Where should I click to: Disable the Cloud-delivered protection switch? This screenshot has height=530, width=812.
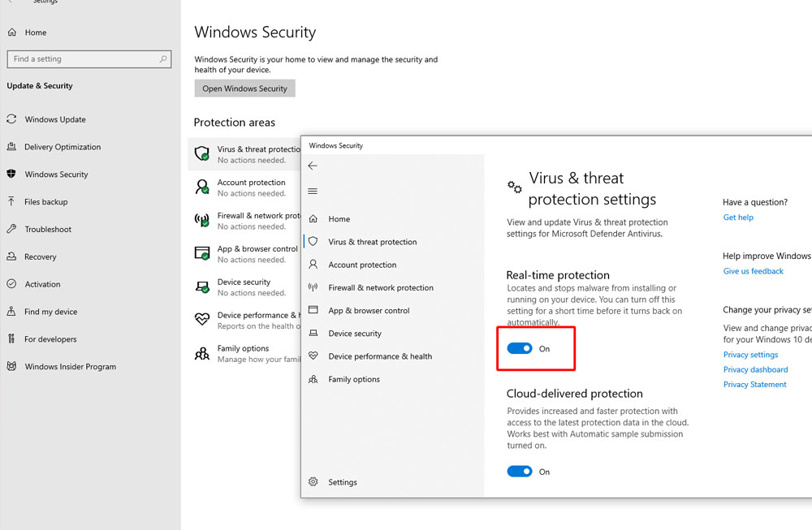520,472
